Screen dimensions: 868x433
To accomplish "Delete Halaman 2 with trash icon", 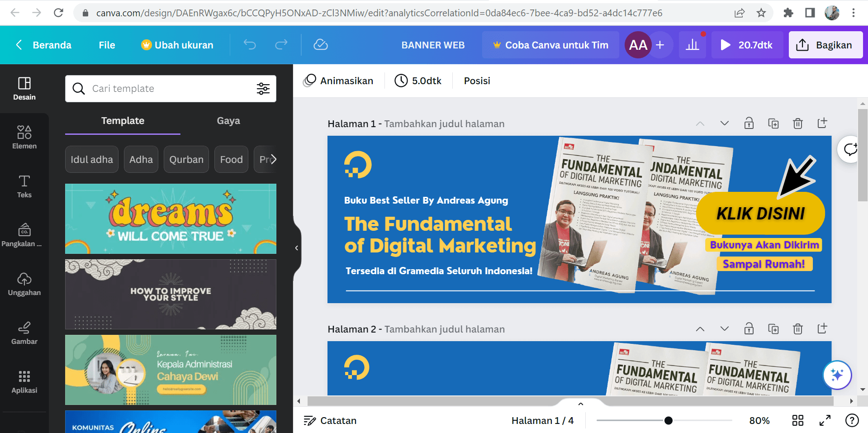I will [x=798, y=329].
